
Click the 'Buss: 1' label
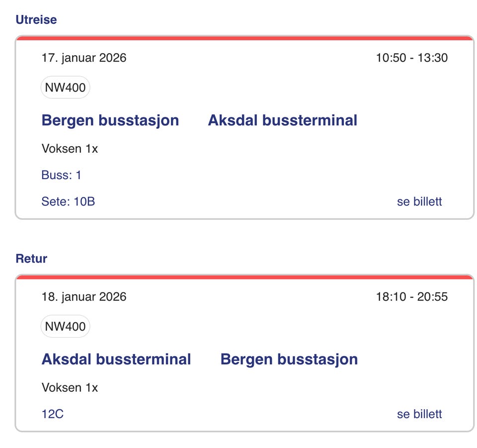[62, 175]
